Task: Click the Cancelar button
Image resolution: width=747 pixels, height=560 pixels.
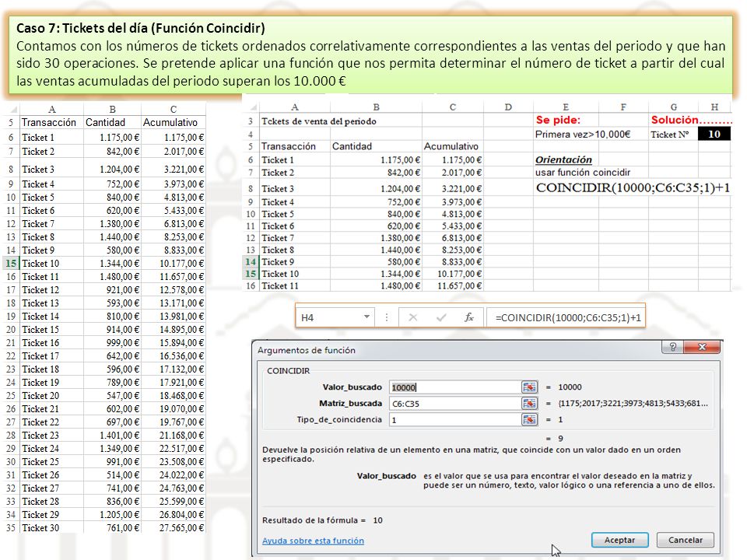Action: (685, 540)
